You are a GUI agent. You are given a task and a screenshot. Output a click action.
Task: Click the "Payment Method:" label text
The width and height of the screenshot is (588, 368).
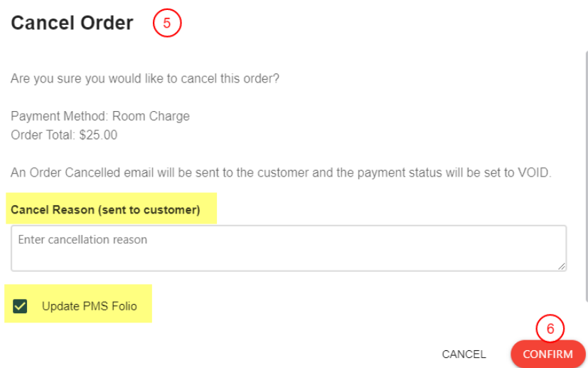click(60, 116)
